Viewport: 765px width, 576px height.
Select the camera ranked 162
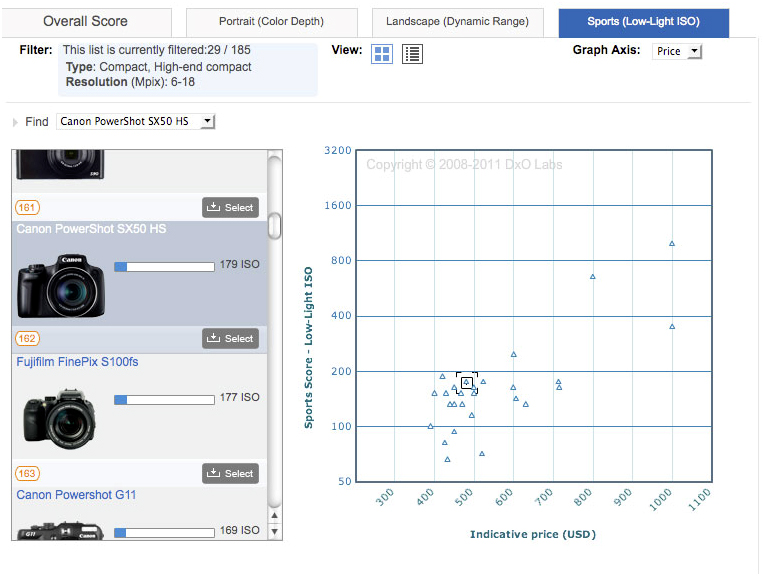[230, 338]
